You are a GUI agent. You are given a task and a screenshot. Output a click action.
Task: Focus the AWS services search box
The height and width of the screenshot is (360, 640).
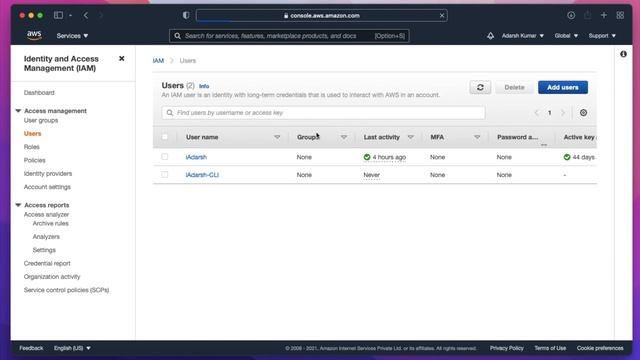(289, 36)
